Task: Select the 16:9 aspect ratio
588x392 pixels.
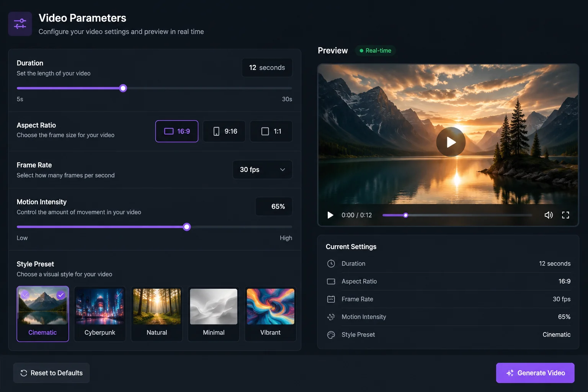Action: click(x=177, y=131)
